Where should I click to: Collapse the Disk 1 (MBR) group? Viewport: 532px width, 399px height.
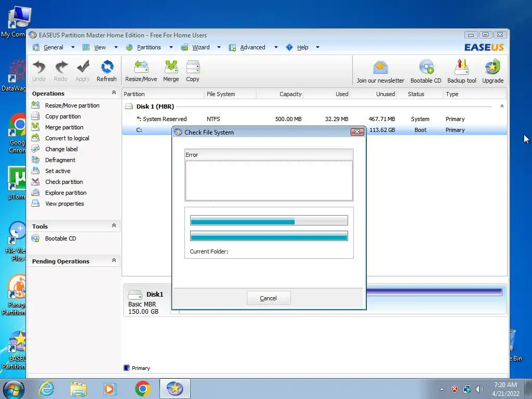pos(502,106)
